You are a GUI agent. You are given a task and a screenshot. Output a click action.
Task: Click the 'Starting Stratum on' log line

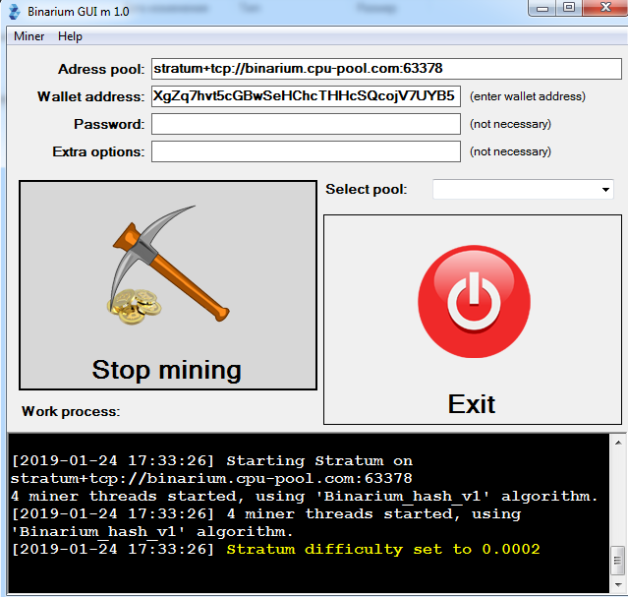click(319, 460)
